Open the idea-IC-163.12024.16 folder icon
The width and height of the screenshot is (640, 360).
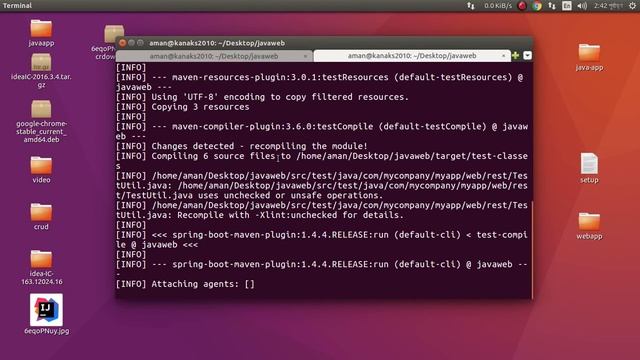[41, 259]
